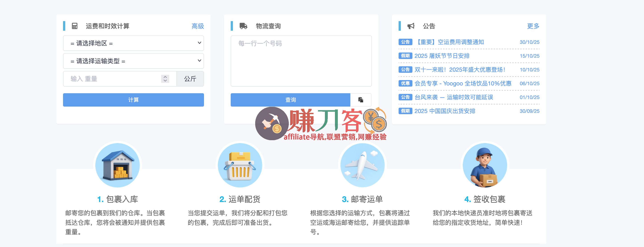Click the megaphone icon beside 公告
The width and height of the screenshot is (644, 247).
click(x=411, y=26)
